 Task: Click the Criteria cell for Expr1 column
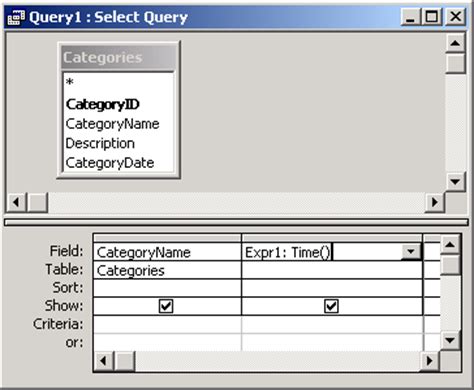(x=332, y=324)
